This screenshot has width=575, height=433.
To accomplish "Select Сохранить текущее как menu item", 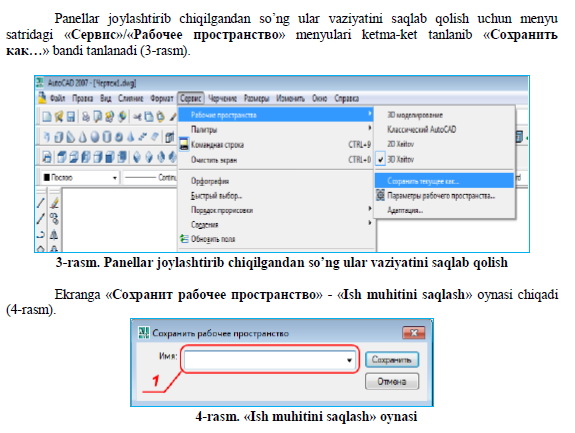I will pyautogui.click(x=444, y=181).
